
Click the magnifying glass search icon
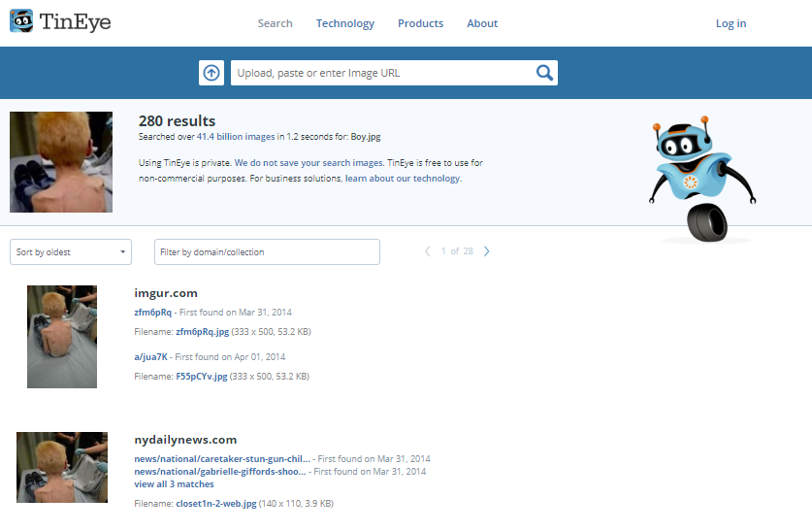pos(544,73)
